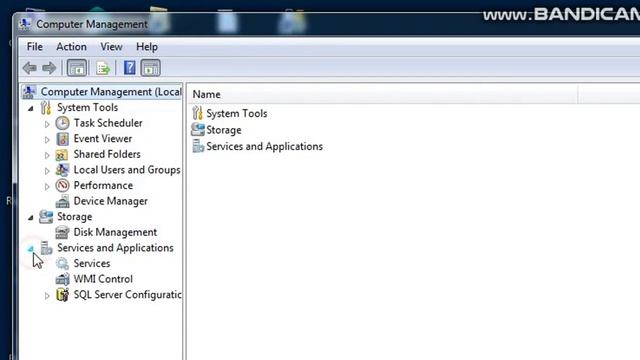Click the Services gear icon
The image size is (640, 360).
click(x=62, y=264)
